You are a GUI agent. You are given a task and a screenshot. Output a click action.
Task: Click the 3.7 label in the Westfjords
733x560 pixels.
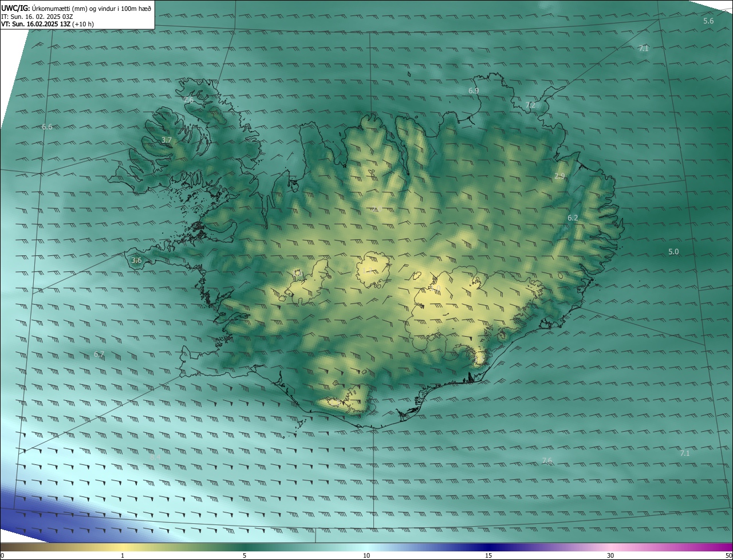pyautogui.click(x=167, y=140)
